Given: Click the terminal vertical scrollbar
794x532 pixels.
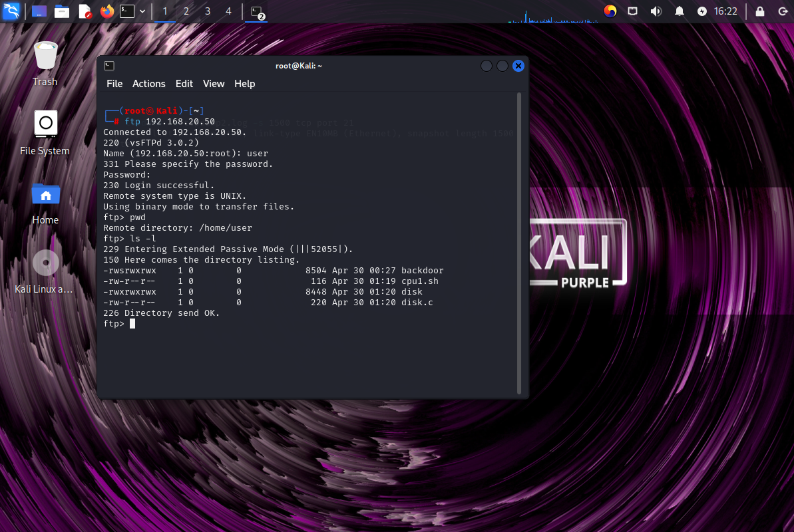Looking at the screenshot, I should [x=519, y=243].
